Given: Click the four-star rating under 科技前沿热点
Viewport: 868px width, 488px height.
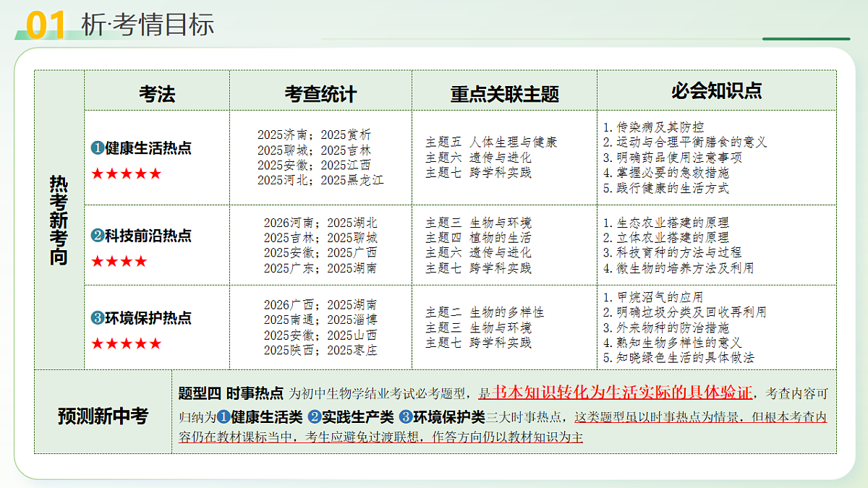Looking at the screenshot, I should pyautogui.click(x=119, y=261).
